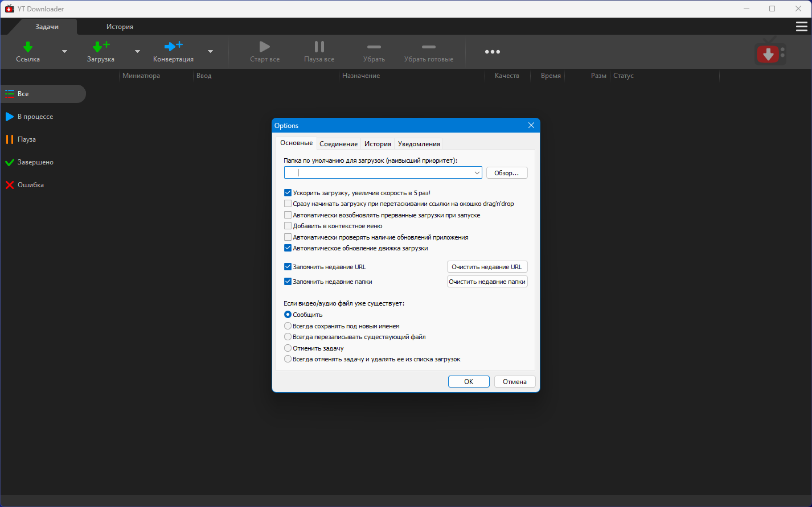Open the hamburger main menu
This screenshot has width=812, height=507.
click(x=801, y=27)
